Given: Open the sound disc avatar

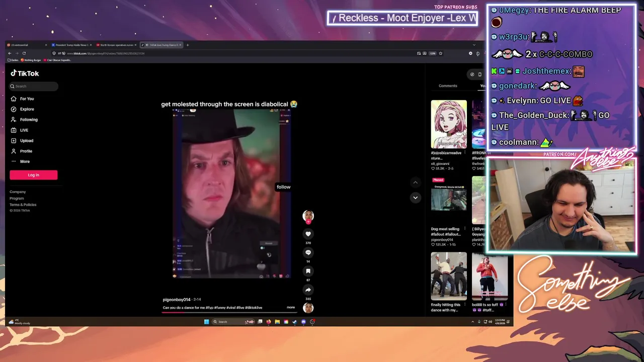Looking at the screenshot, I should pos(308,308).
